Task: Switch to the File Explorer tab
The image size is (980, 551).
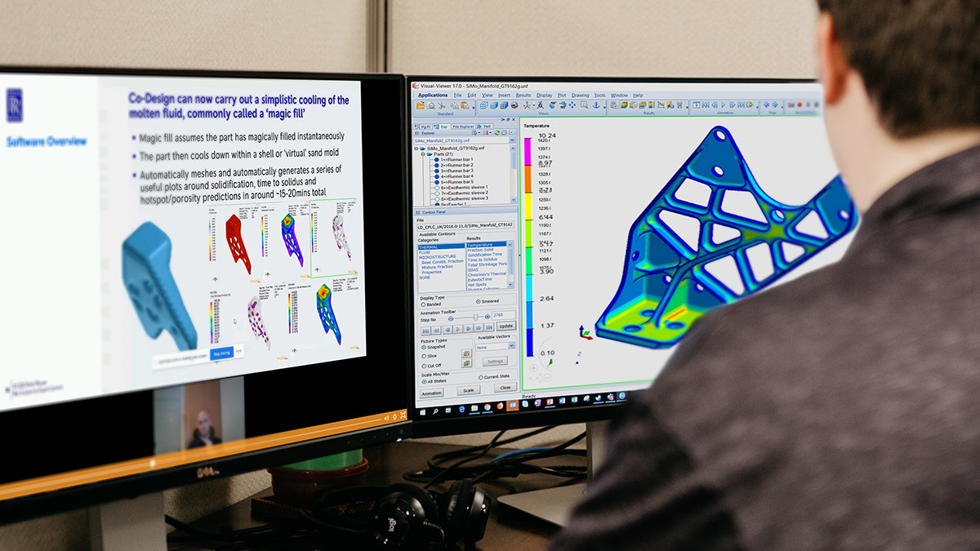Action: point(463,127)
